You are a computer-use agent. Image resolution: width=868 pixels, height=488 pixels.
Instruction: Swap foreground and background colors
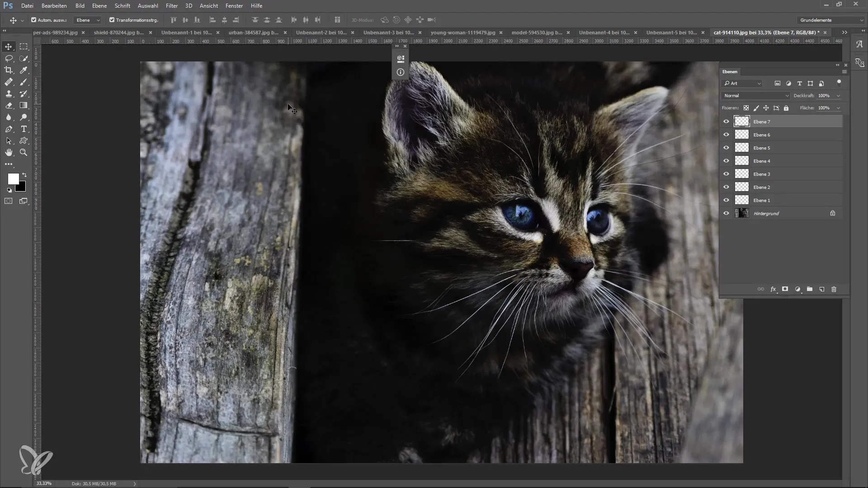point(24,175)
